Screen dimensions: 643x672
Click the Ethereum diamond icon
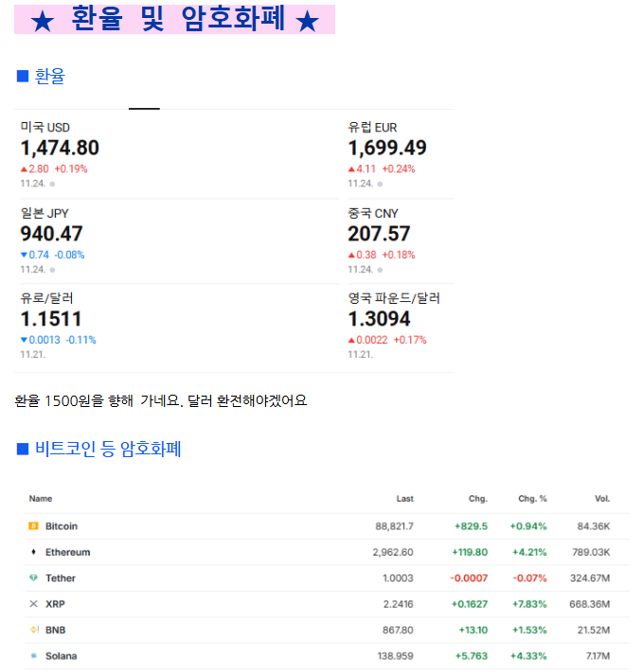tap(33, 552)
